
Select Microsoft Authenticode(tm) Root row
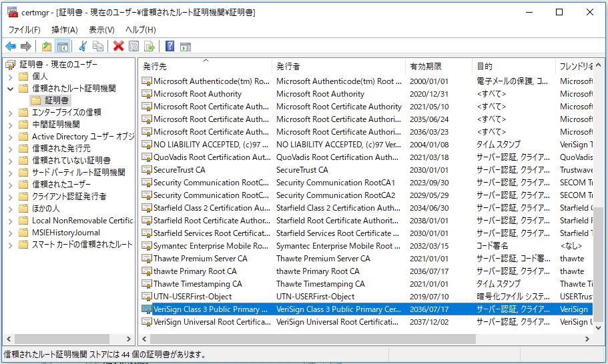366,81
